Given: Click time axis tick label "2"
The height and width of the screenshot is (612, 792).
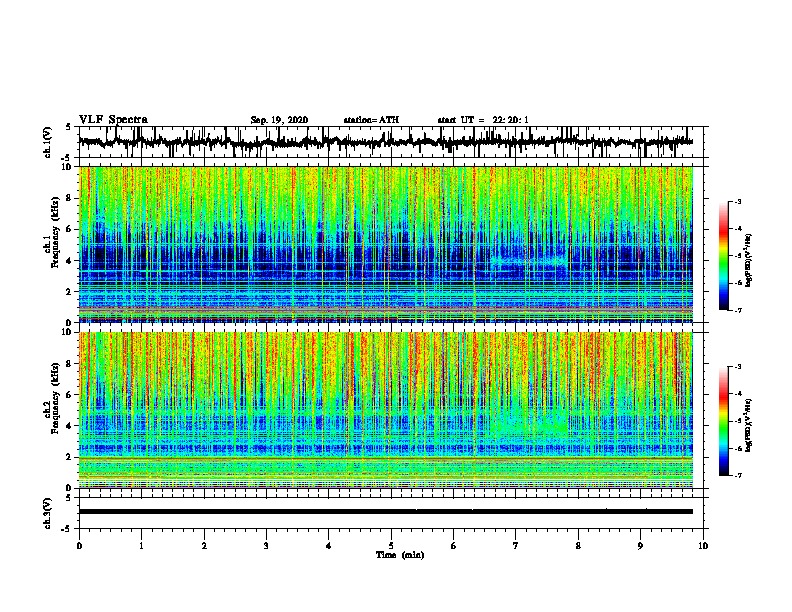Looking at the screenshot, I should pyautogui.click(x=204, y=546).
